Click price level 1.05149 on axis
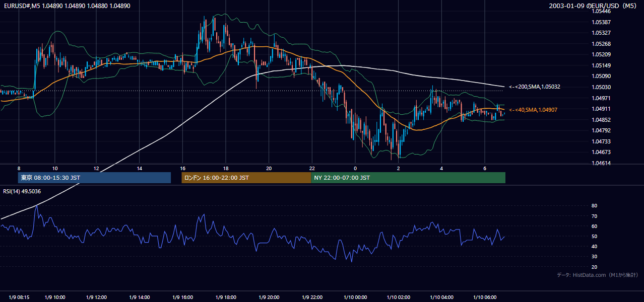644x302 pixels. click(x=601, y=65)
